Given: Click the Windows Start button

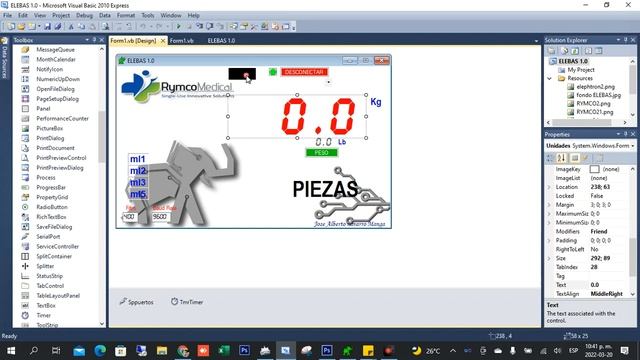Looking at the screenshot, I should 11,350.
